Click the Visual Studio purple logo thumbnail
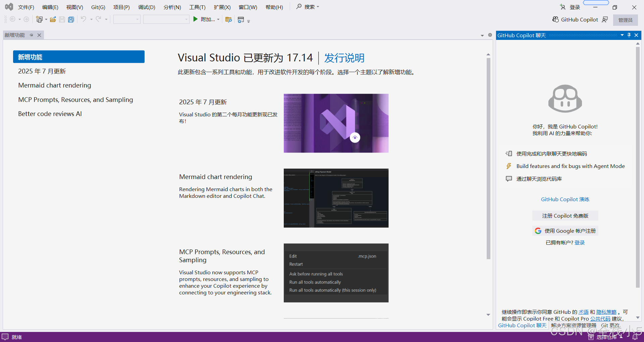This screenshot has width=644, height=342. [336, 123]
